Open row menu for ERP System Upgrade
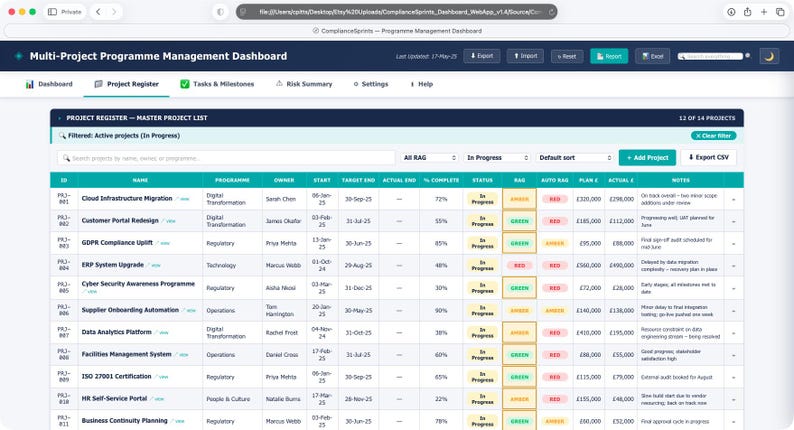794x430 pixels. pyautogui.click(x=733, y=266)
